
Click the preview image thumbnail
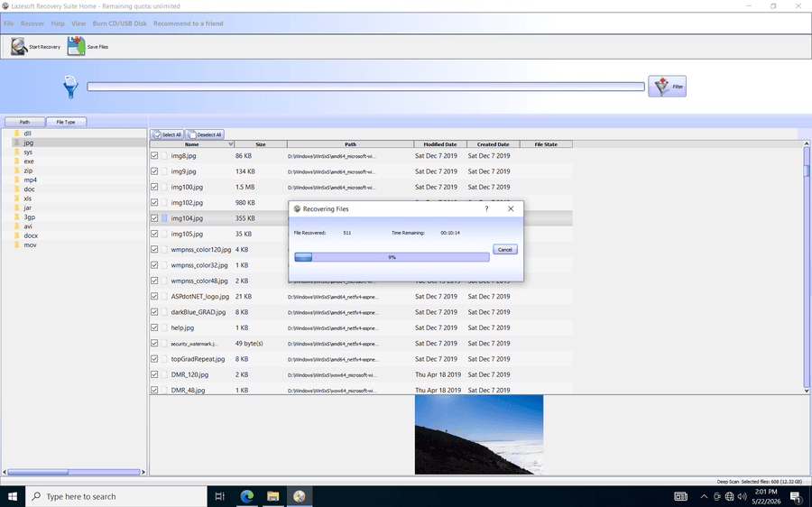point(479,435)
